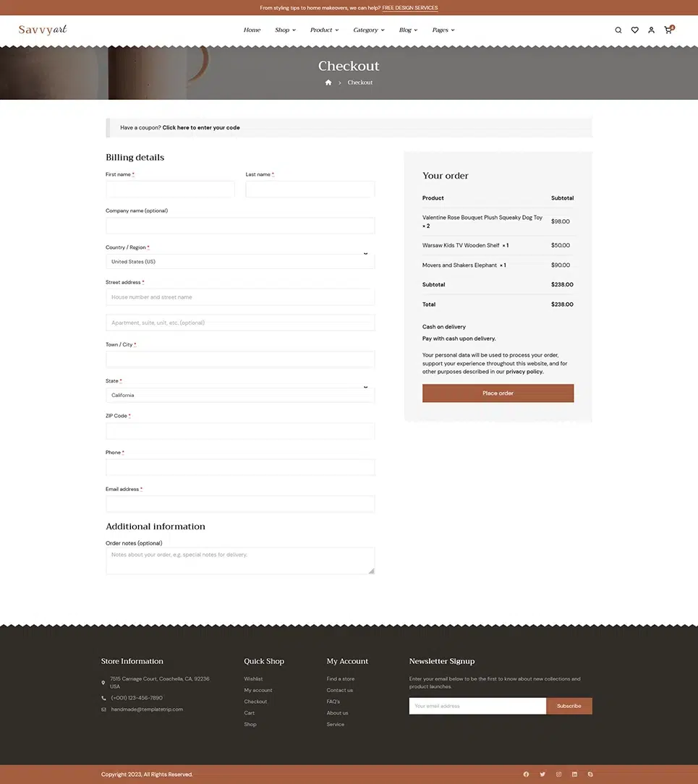Image resolution: width=698 pixels, height=784 pixels.
Task: Open the shopping cart icon
Action: coord(668,30)
